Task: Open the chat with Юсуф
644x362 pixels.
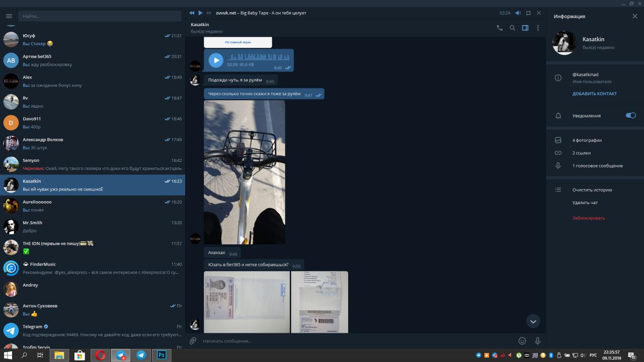Action: 93,40
